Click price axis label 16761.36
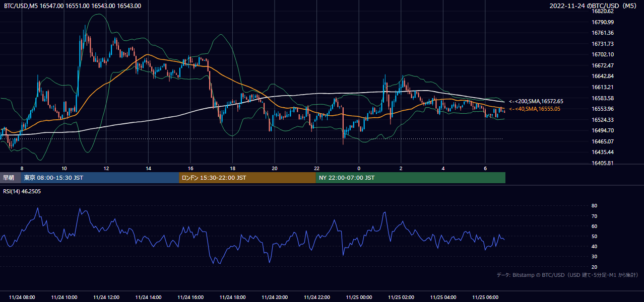Screen dimensions: 644x302 [602, 33]
